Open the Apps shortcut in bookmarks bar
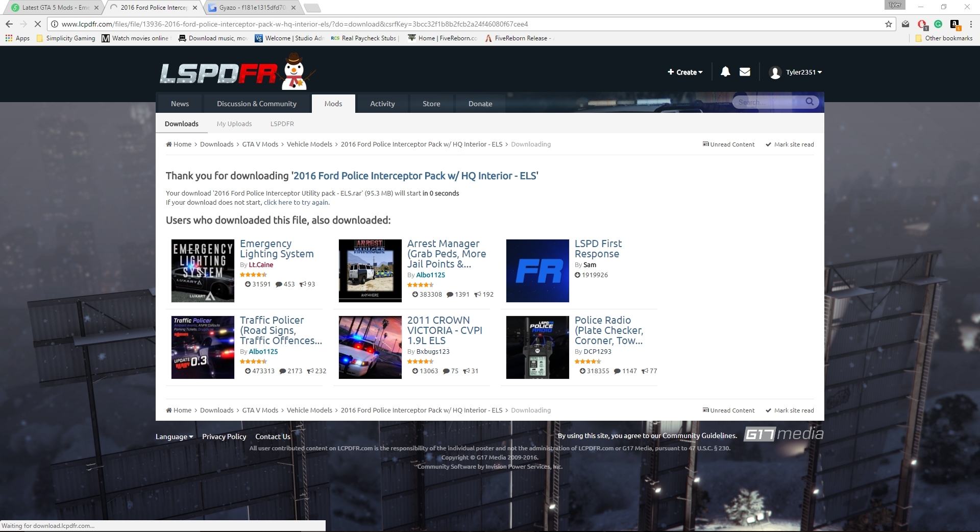This screenshot has height=532, width=980. click(17, 38)
